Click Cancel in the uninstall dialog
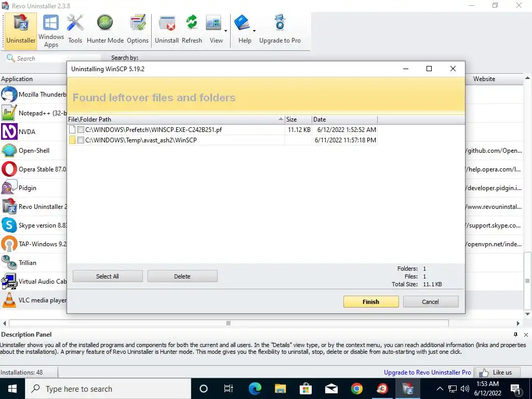 (x=431, y=302)
